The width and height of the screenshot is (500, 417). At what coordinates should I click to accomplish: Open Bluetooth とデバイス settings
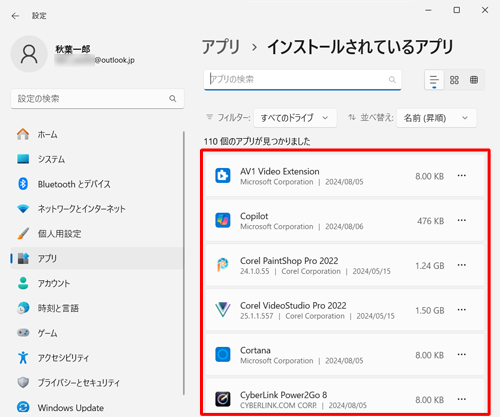(97, 184)
